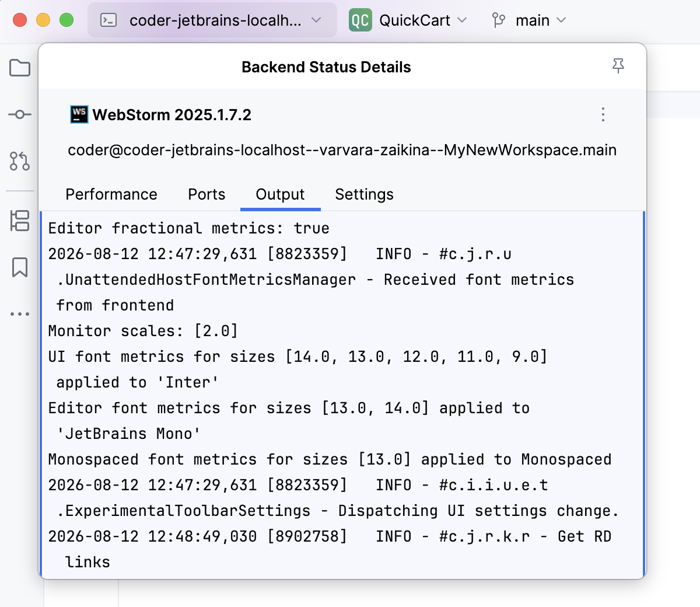Switch to the Performance tab
The image size is (700, 607).
click(x=111, y=194)
